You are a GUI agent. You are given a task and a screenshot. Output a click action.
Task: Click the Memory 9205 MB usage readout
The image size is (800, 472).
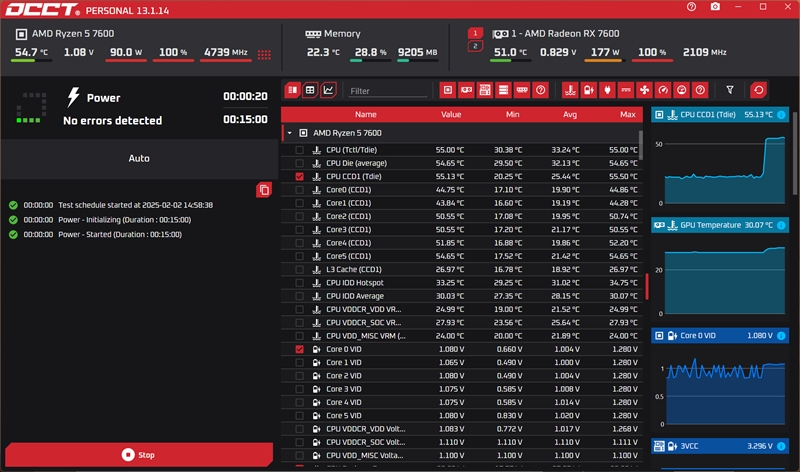point(417,52)
